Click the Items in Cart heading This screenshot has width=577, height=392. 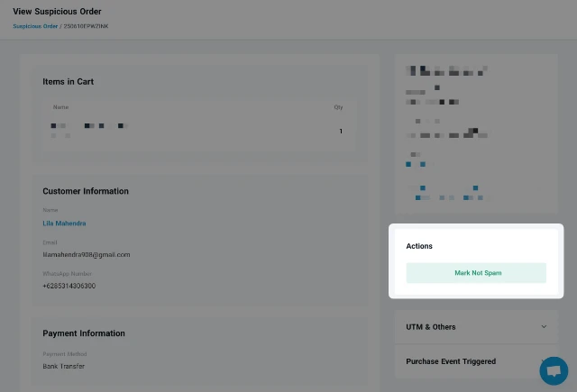69,82
